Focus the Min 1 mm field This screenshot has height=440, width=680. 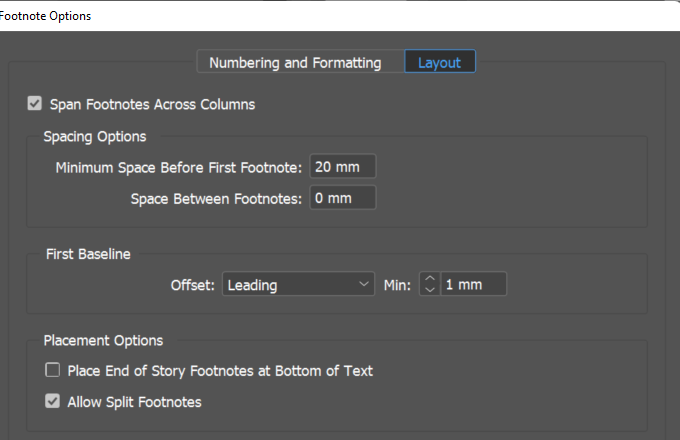point(473,285)
